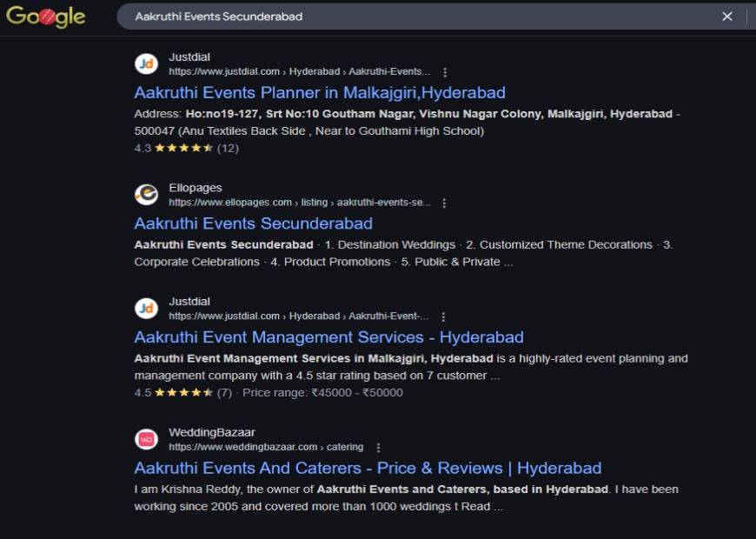Viewport: 756px width, 539px height.
Task: Click the 4.3 star rating with 12 reviews
Action: point(187,148)
